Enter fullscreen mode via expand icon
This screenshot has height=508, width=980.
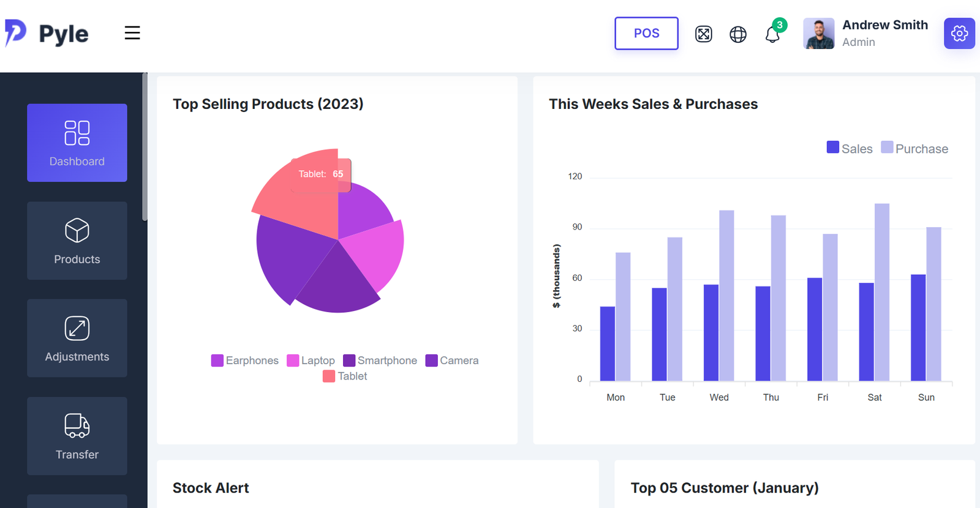pos(704,34)
